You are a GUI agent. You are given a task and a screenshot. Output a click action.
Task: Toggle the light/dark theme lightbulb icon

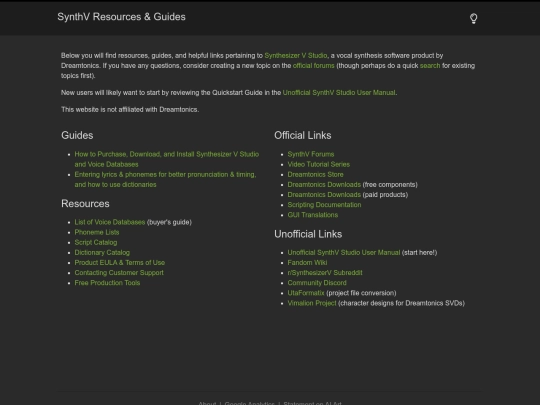pyautogui.click(x=474, y=18)
